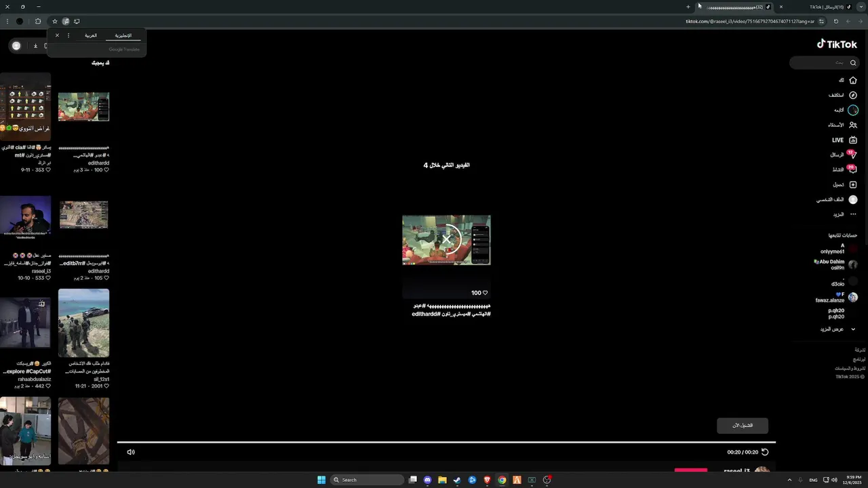Open the TikTok home icon in sidebar
The height and width of the screenshot is (488, 868).
click(x=853, y=80)
